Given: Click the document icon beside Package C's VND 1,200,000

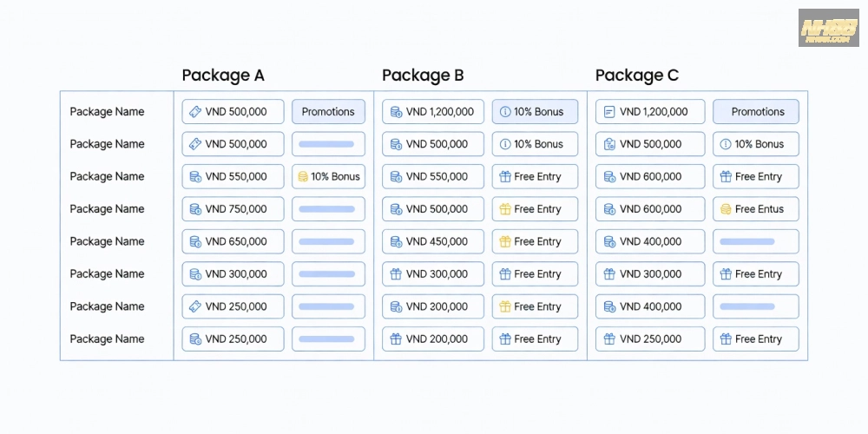Looking at the screenshot, I should (x=609, y=112).
